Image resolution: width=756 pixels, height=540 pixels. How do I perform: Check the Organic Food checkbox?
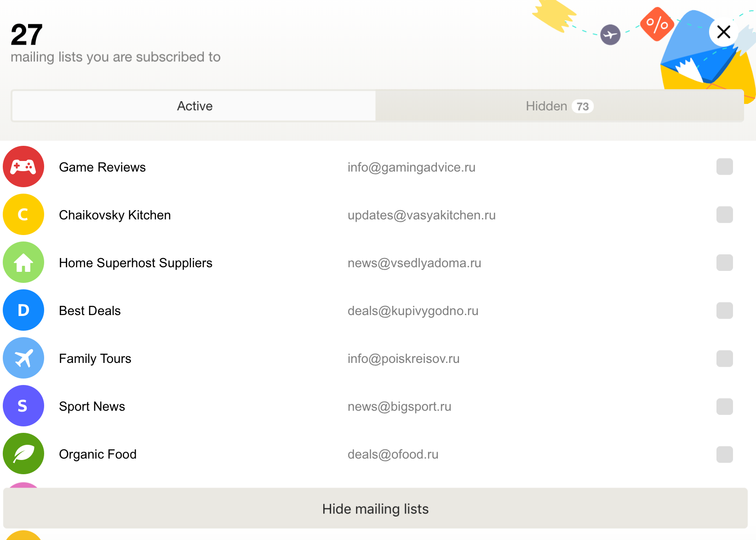724,454
